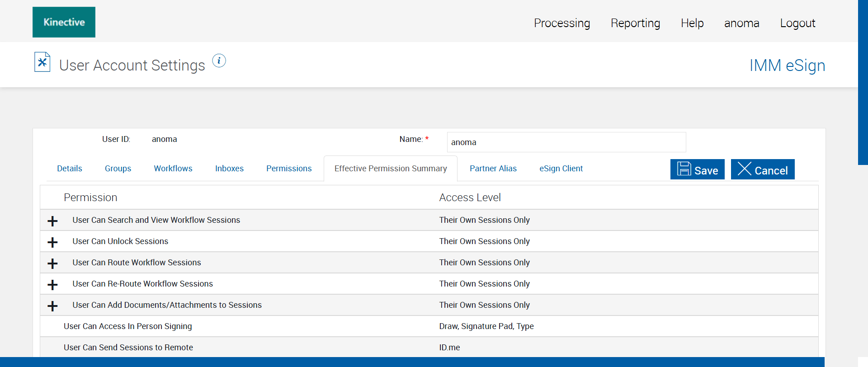The width and height of the screenshot is (868, 367).
Task: Expand the User Can Unlock Sessions row
Action: [52, 242]
